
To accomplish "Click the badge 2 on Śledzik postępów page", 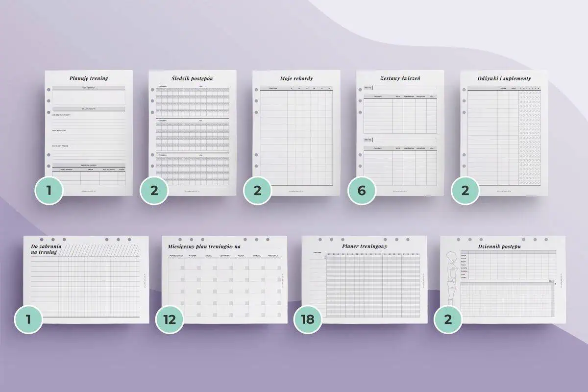I will click(154, 190).
